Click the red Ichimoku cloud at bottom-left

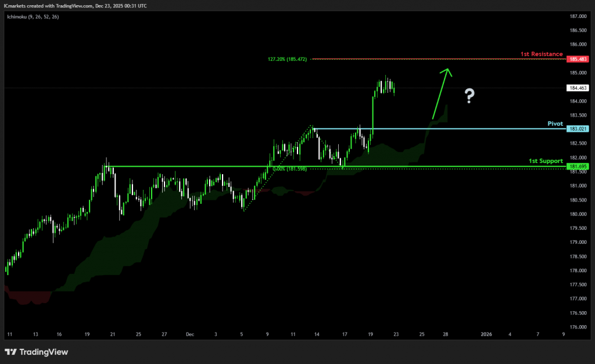click(26, 297)
